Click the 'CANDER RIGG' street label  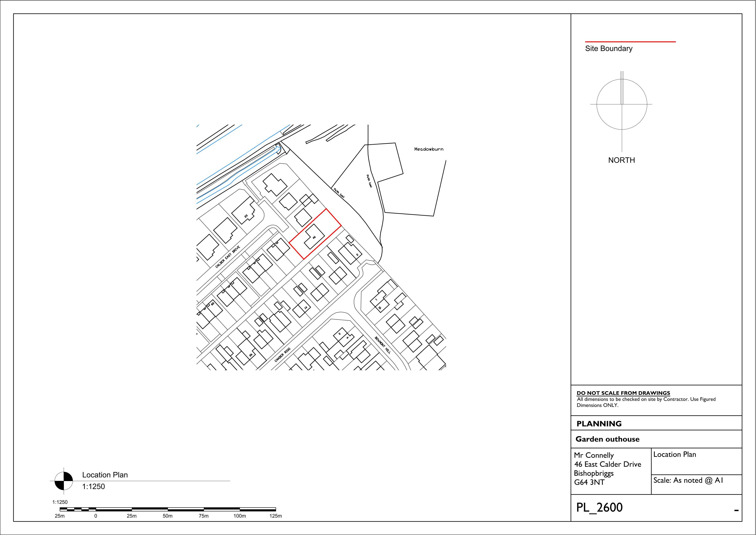(283, 355)
